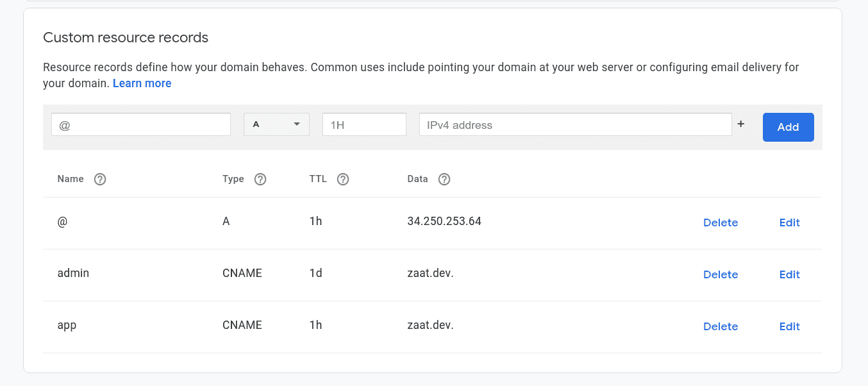
Task: Delete the @ A record
Action: click(x=721, y=222)
